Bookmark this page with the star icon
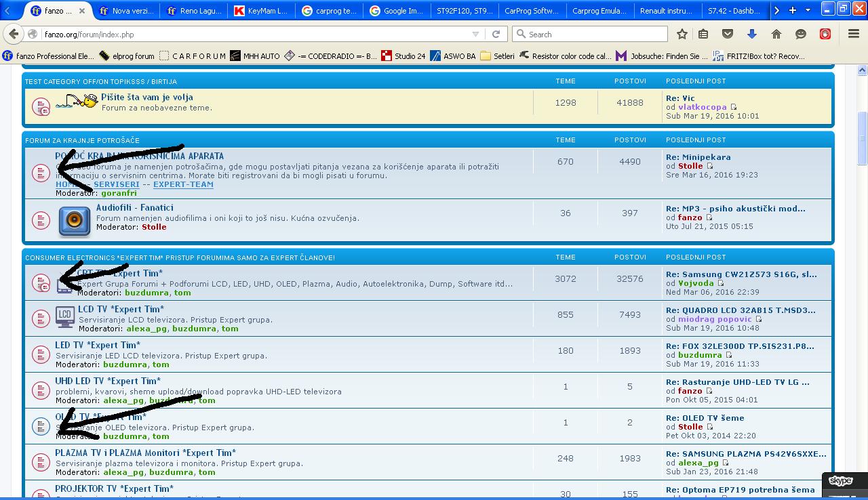 (x=682, y=34)
